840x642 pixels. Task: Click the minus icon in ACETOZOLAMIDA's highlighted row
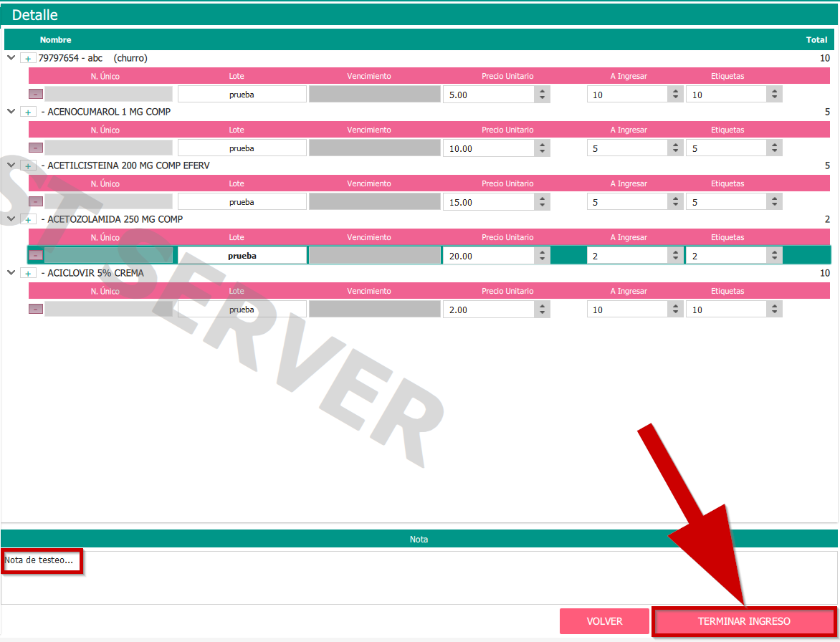click(36, 256)
